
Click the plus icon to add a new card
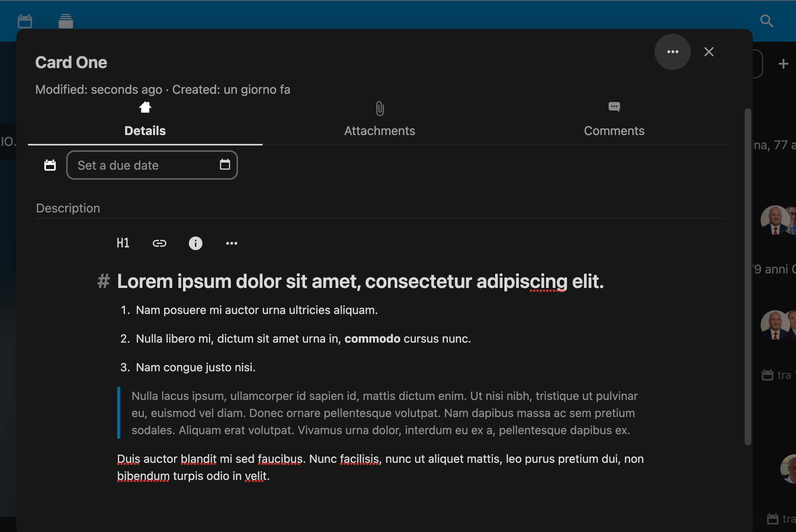[x=783, y=63]
